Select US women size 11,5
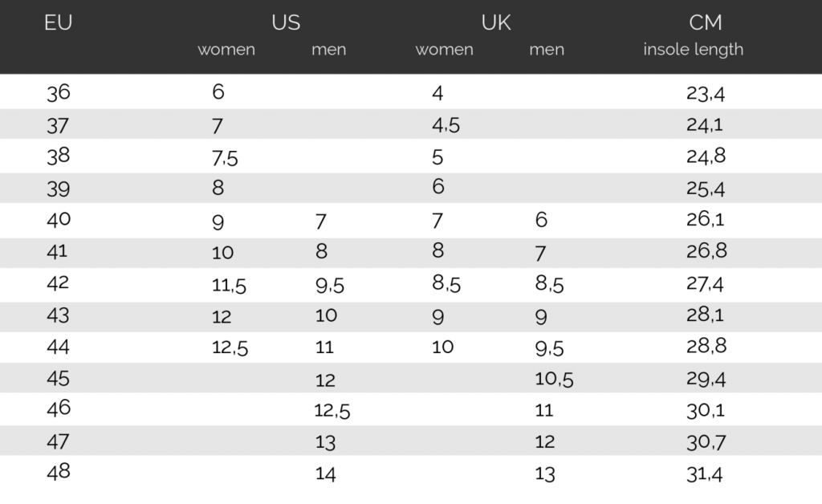Screen dimensions: 822x504 [x=229, y=286]
